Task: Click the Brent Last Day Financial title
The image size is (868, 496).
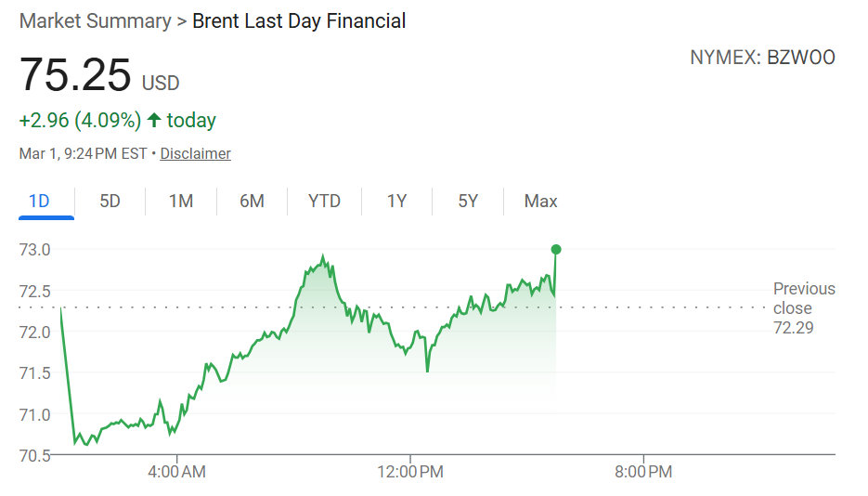Action: click(x=299, y=21)
